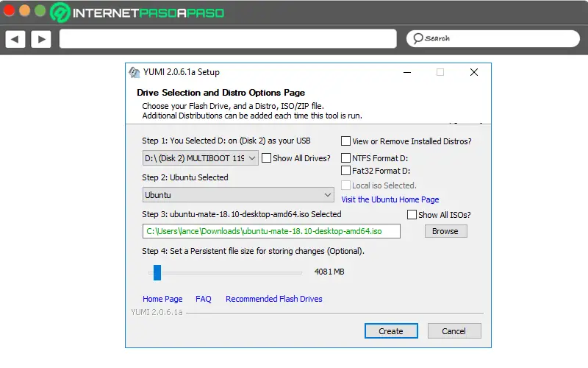Screen dimensions: 588x368
Task: Click the Step 3 iso Selected label
Action: coord(242,214)
